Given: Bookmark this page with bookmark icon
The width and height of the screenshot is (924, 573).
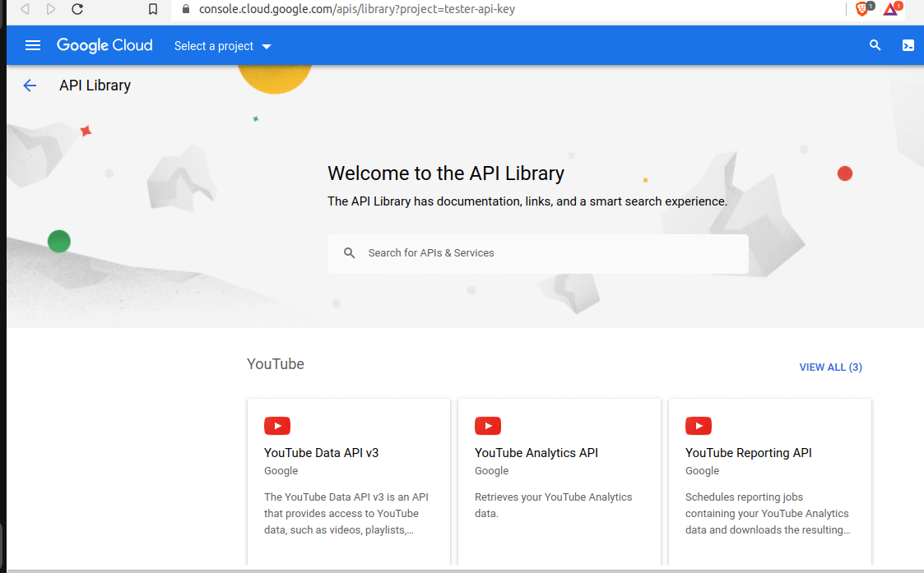Looking at the screenshot, I should (152, 9).
